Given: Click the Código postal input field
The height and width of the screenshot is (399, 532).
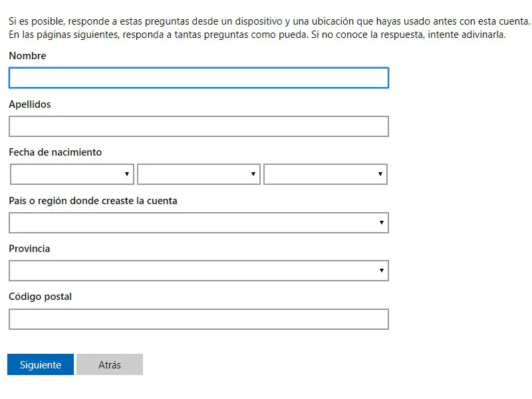Looking at the screenshot, I should tap(198, 319).
